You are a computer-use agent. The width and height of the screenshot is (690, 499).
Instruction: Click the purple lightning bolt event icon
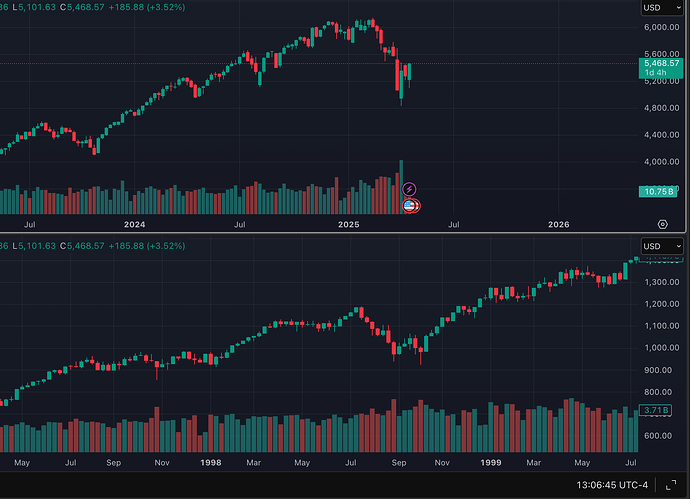(409, 189)
